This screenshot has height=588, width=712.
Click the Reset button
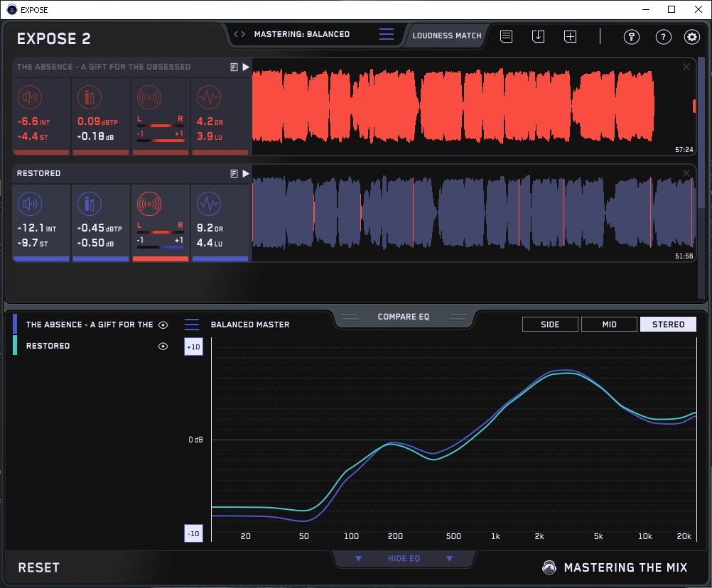point(38,567)
